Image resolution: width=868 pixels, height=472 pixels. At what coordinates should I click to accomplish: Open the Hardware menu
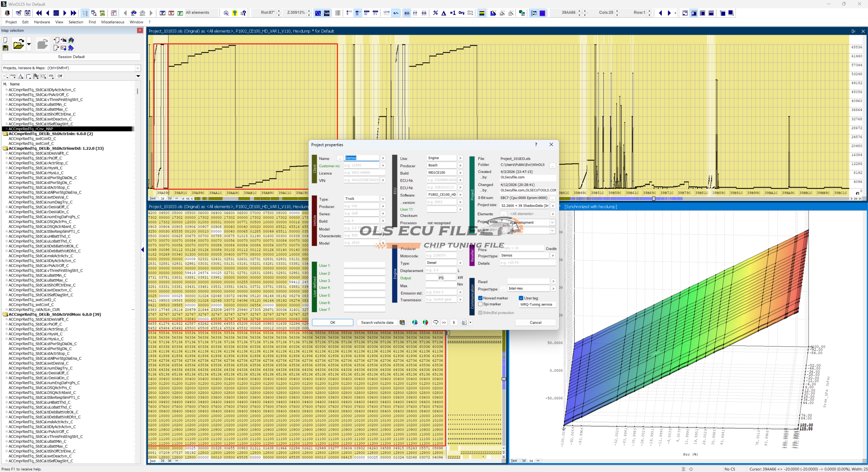pos(42,22)
